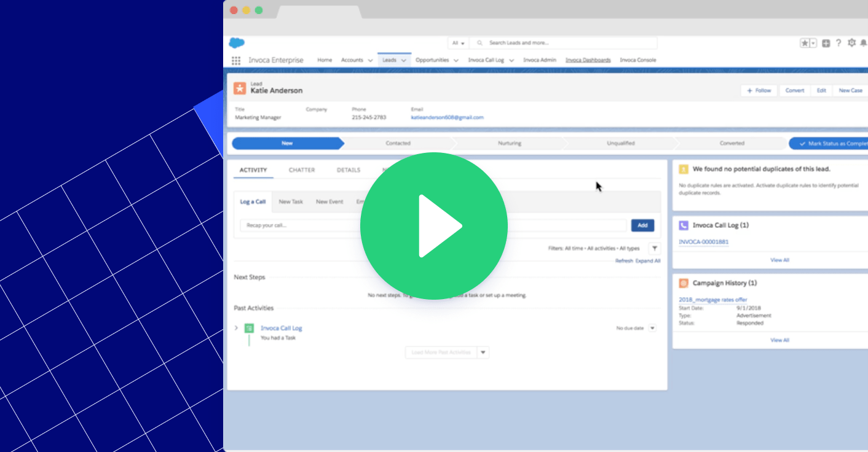Open Setup using the gear icon
The height and width of the screenshot is (452, 868).
851,42
